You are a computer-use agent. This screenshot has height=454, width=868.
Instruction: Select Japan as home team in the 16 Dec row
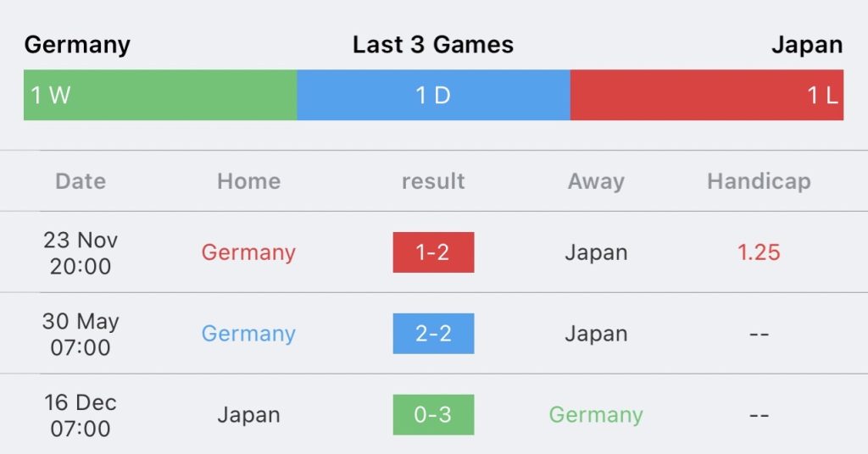pos(248,415)
